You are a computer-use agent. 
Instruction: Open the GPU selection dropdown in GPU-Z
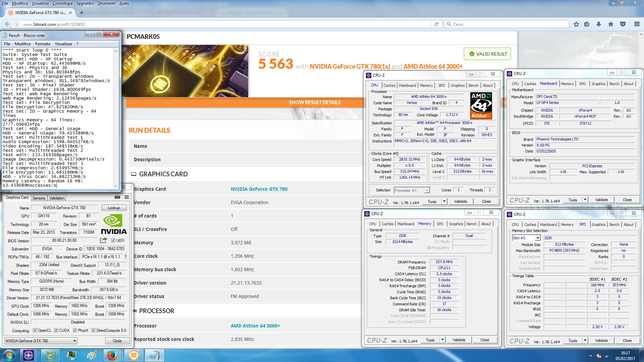[41, 341]
